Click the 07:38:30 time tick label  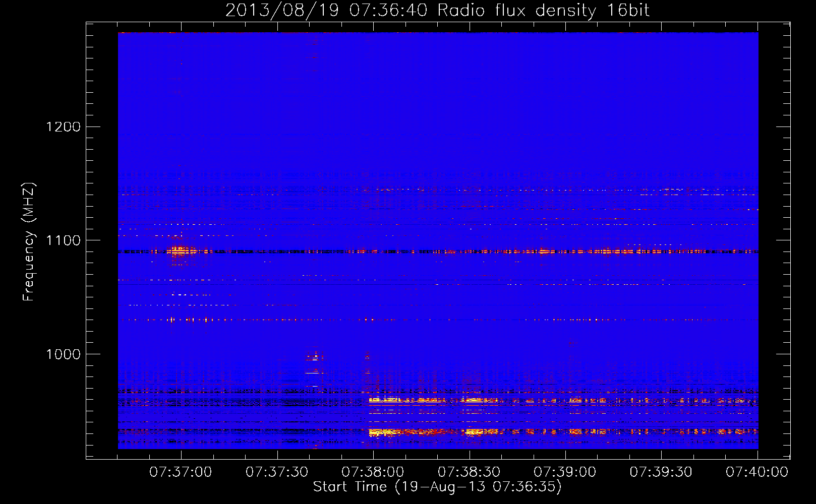(469, 472)
